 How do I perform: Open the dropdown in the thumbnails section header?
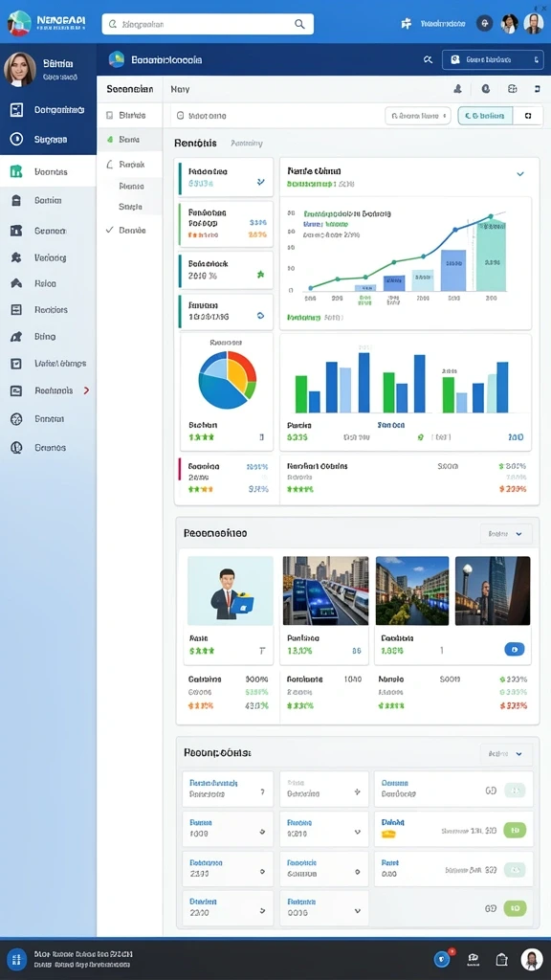506,534
